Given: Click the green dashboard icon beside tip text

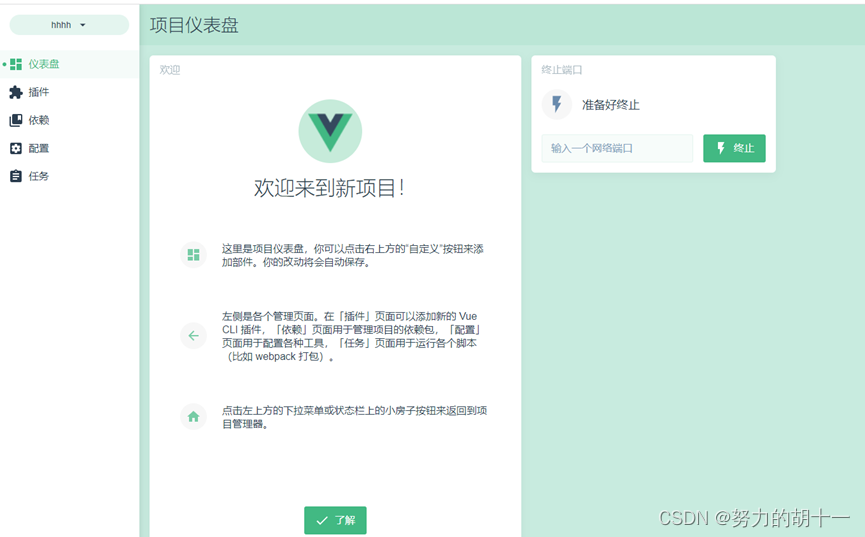Looking at the screenshot, I should [x=194, y=255].
